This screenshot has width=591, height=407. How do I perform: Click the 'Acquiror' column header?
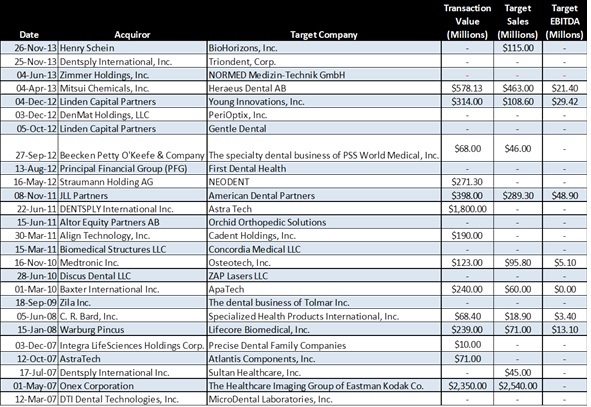click(x=132, y=35)
